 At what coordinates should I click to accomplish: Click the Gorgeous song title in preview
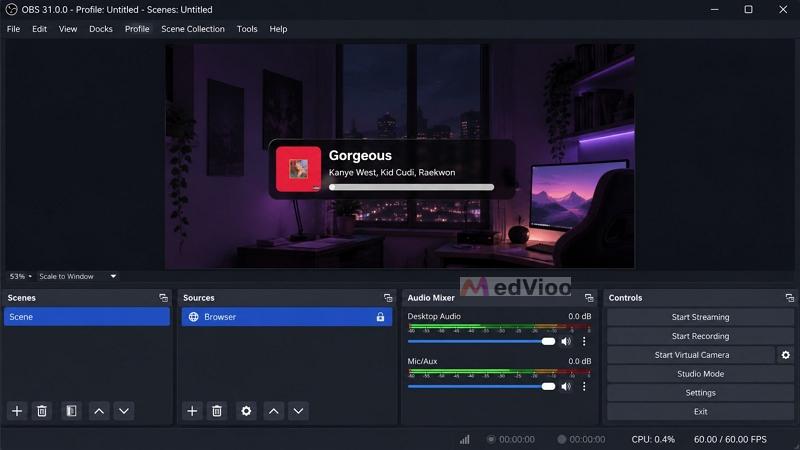pos(360,155)
